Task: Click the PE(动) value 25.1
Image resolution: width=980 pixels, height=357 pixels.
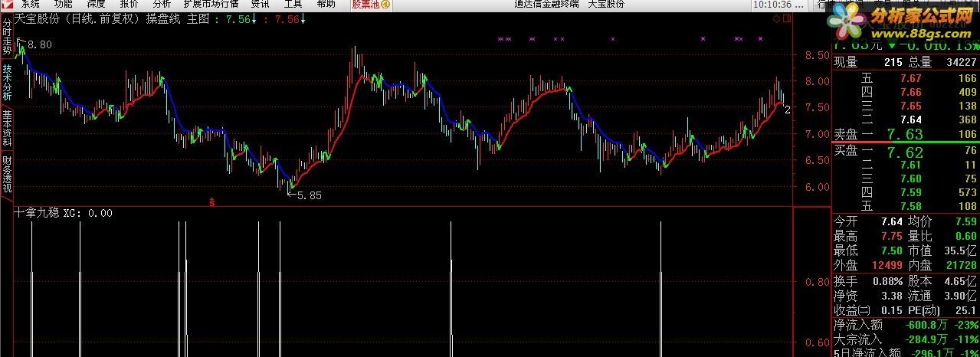Action: (966, 310)
